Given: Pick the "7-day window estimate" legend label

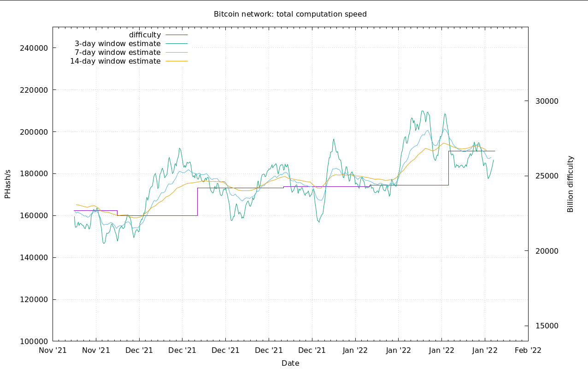Looking at the screenshot, I should click(x=118, y=53).
